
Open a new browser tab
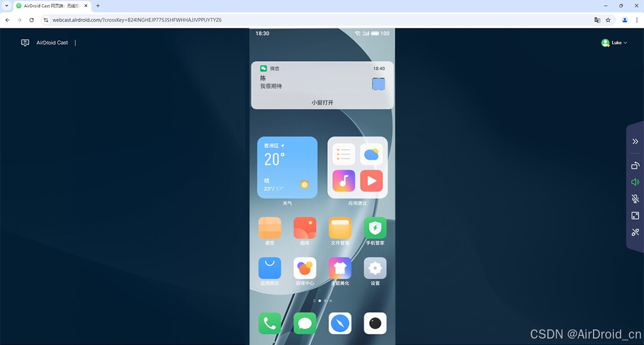98,6
